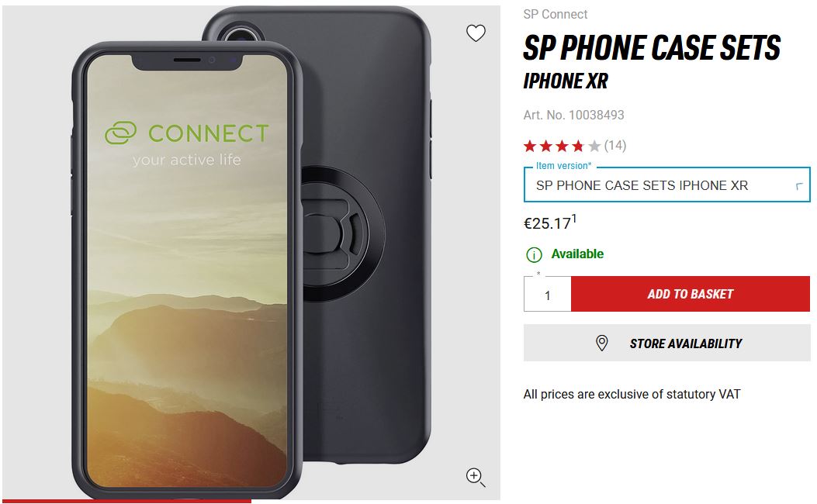The image size is (817, 504).
Task: Click the store location pin icon
Action: [x=601, y=343]
